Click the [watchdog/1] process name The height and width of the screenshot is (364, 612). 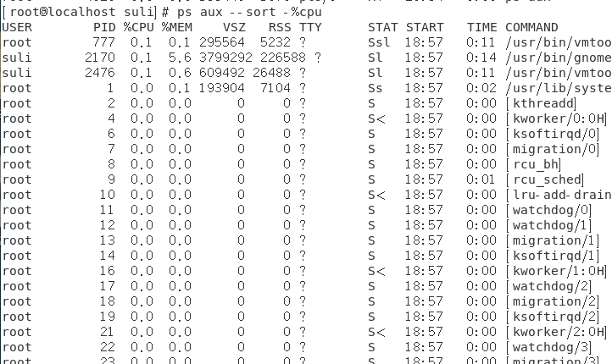[x=548, y=225]
